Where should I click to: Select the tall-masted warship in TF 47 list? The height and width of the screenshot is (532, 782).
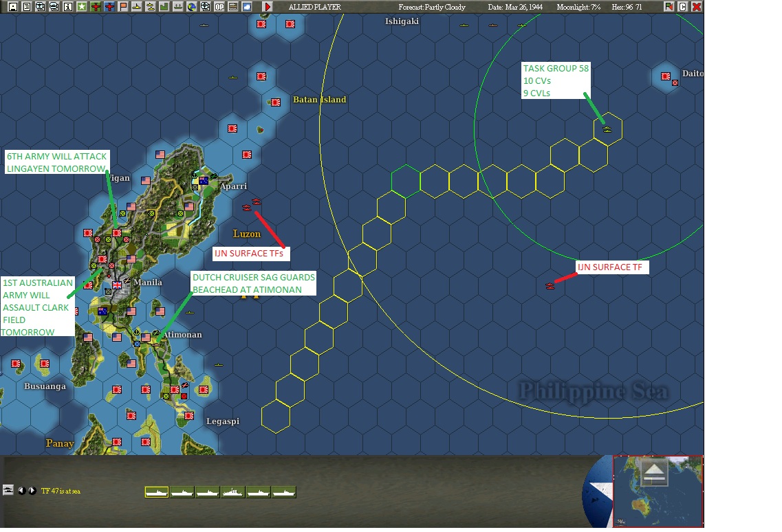[x=233, y=492]
